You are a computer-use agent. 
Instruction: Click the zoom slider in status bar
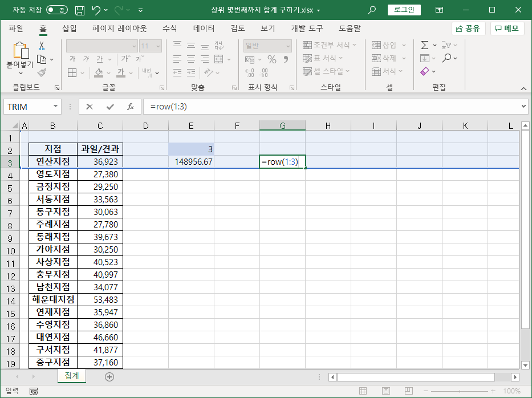tap(460, 391)
